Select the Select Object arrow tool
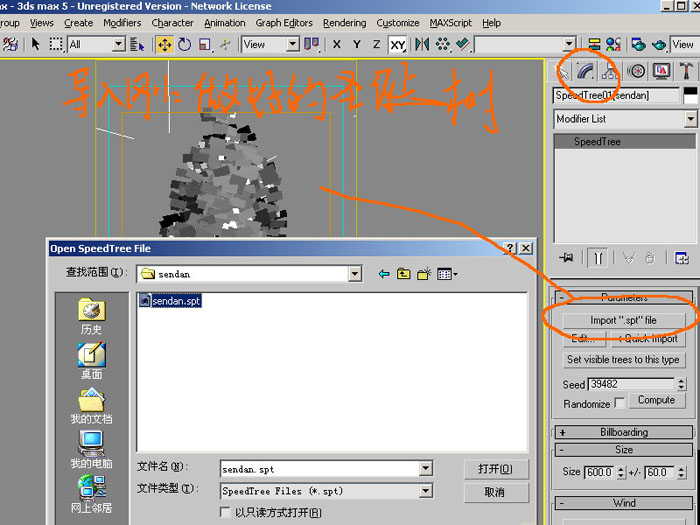This screenshot has height=525, width=700. [x=36, y=44]
